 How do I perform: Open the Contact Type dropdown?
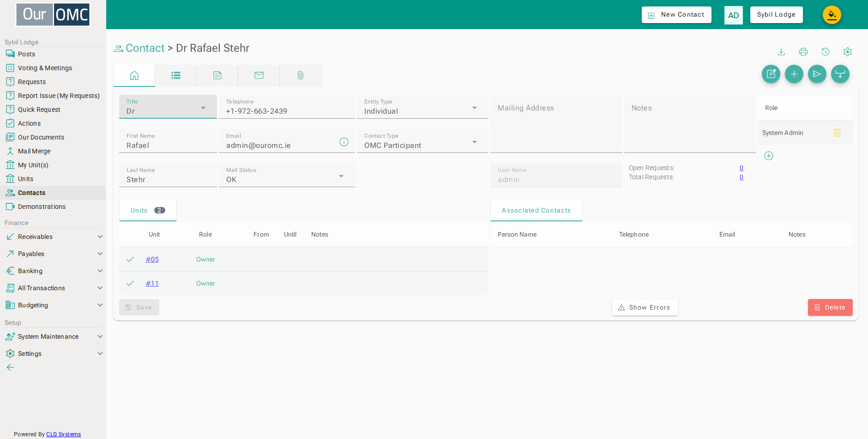tap(422, 141)
